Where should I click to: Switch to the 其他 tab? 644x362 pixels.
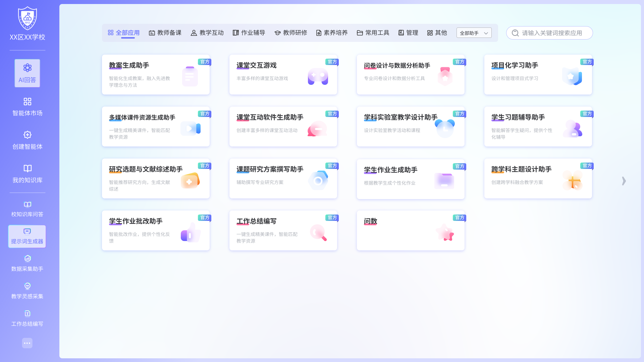pos(437,33)
